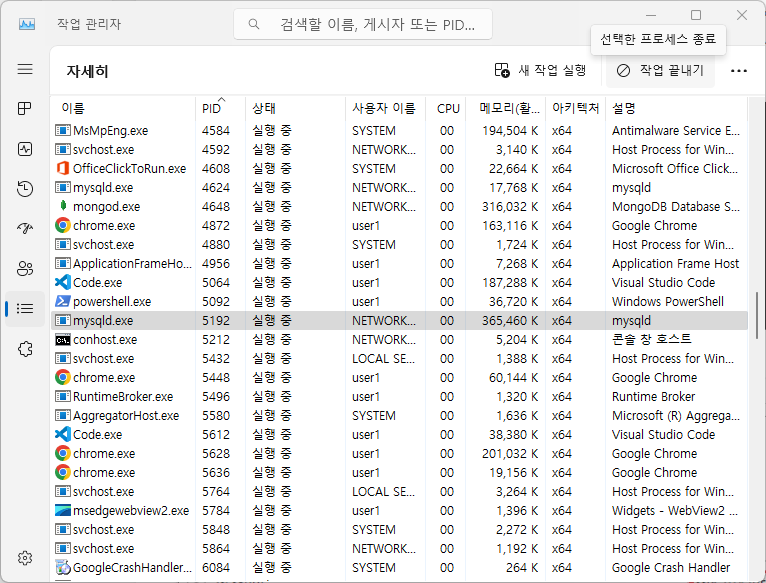The height and width of the screenshot is (583, 766).
Task: Open the hamburger navigation menu
Action: pos(25,69)
